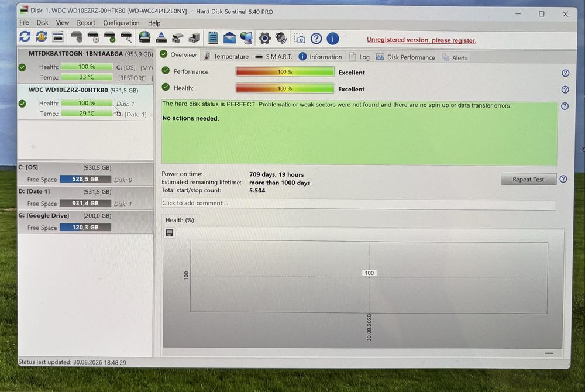Switch to the Log tab

pos(360,57)
